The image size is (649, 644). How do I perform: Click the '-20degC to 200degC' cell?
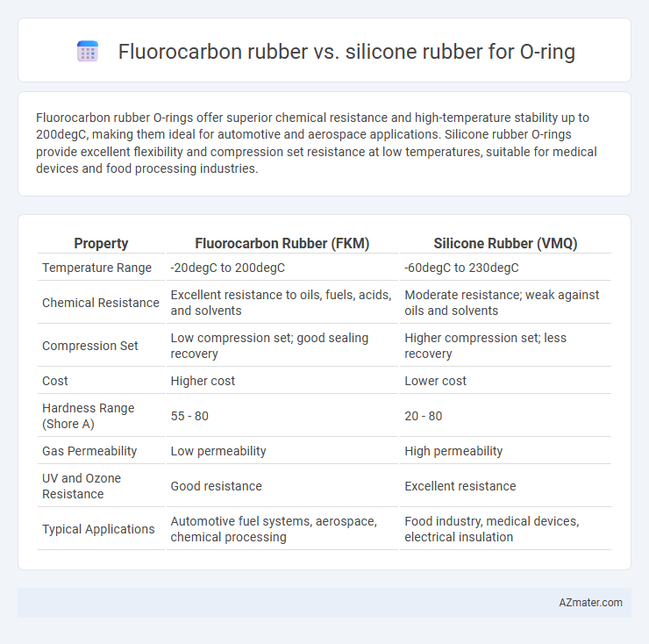coord(228,268)
